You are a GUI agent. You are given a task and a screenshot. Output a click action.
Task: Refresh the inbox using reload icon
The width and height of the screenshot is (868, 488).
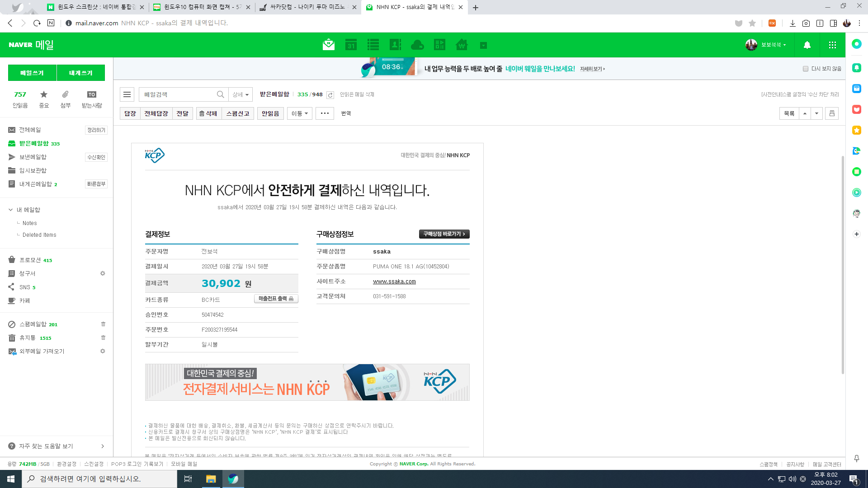330,95
